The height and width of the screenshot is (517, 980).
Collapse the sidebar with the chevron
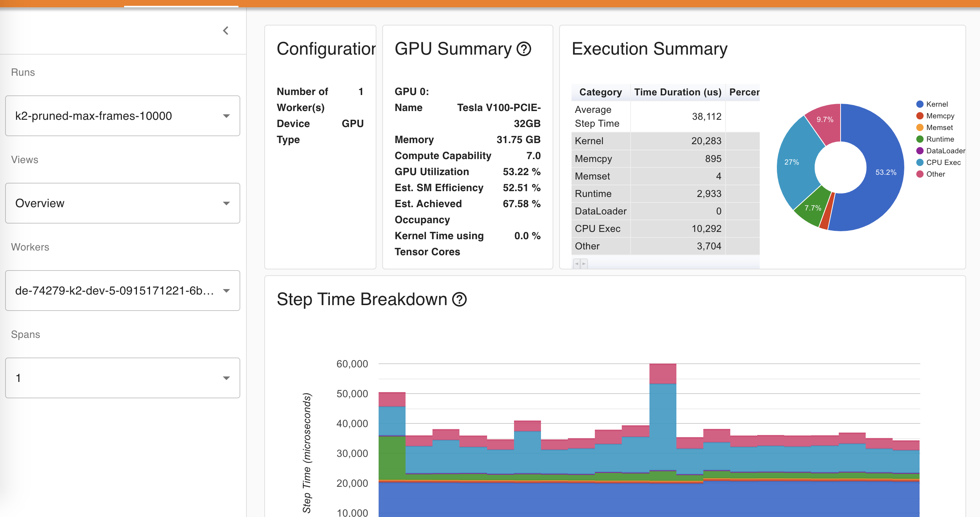point(226,31)
